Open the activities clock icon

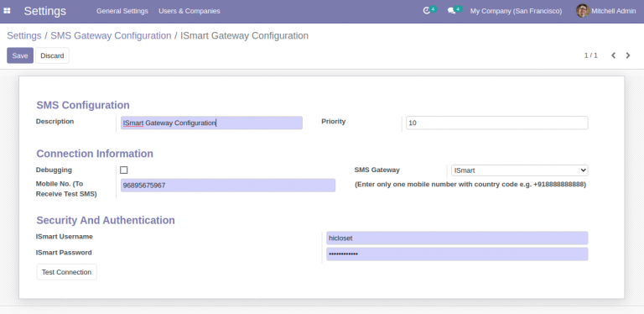427,11
